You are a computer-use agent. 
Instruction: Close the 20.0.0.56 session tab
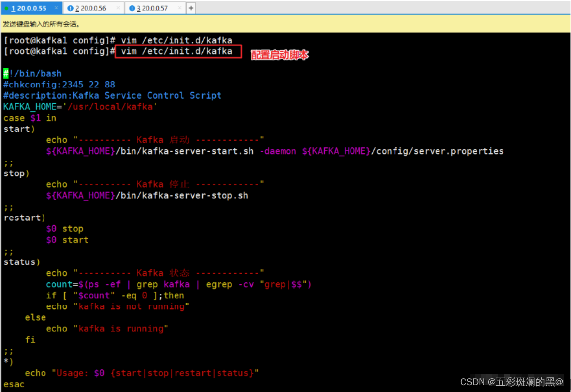point(118,8)
